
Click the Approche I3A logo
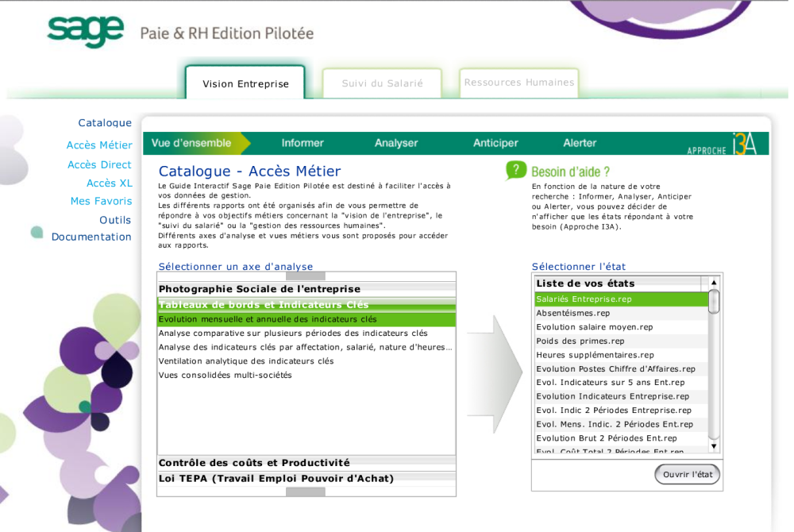(722, 145)
